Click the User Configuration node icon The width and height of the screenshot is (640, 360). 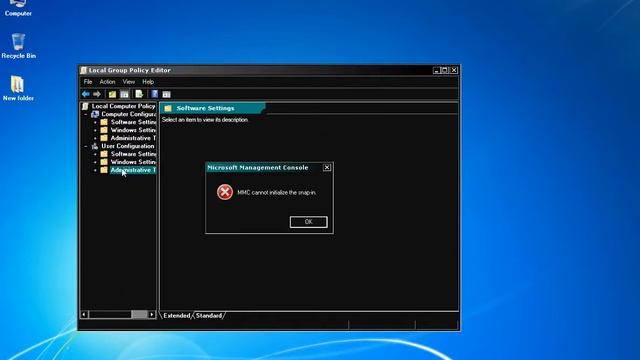(x=95, y=146)
